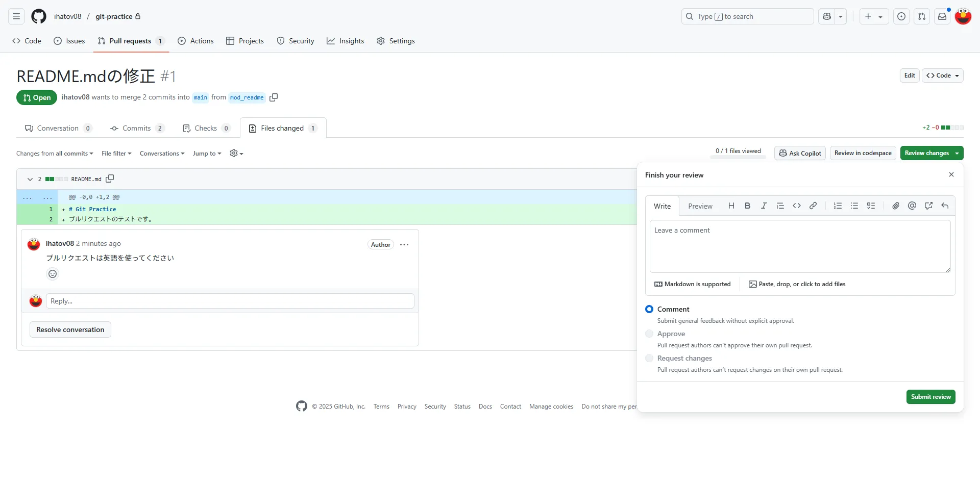Viewport: 980px width, 482px height.
Task: Open git-practice repository link
Action: [x=114, y=16]
